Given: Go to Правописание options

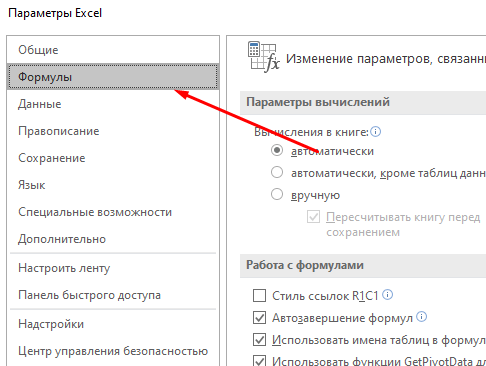Looking at the screenshot, I should click(x=113, y=131).
